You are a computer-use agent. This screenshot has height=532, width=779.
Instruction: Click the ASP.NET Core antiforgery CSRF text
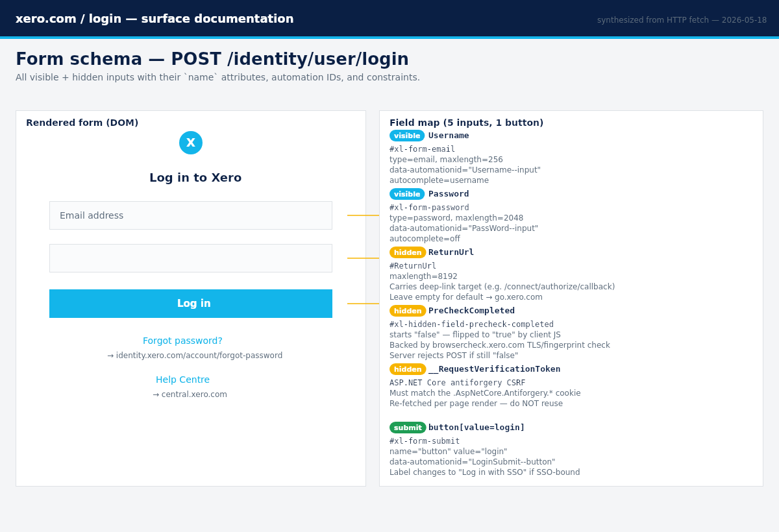pyautogui.click(x=458, y=383)
